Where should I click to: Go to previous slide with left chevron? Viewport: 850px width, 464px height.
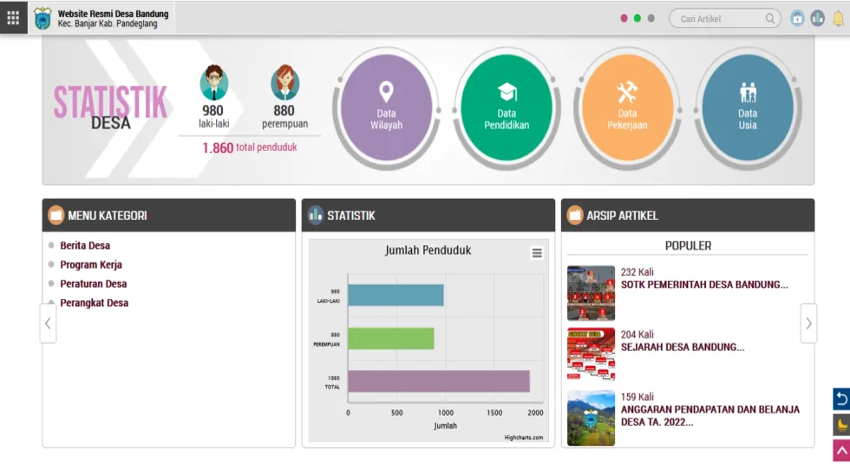pos(48,324)
